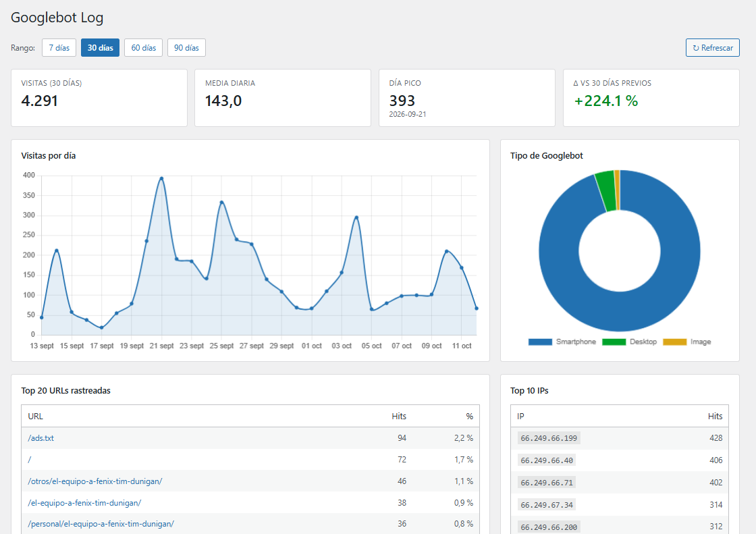Click the +224.1 % change value
This screenshot has width=756, height=534.
click(605, 101)
